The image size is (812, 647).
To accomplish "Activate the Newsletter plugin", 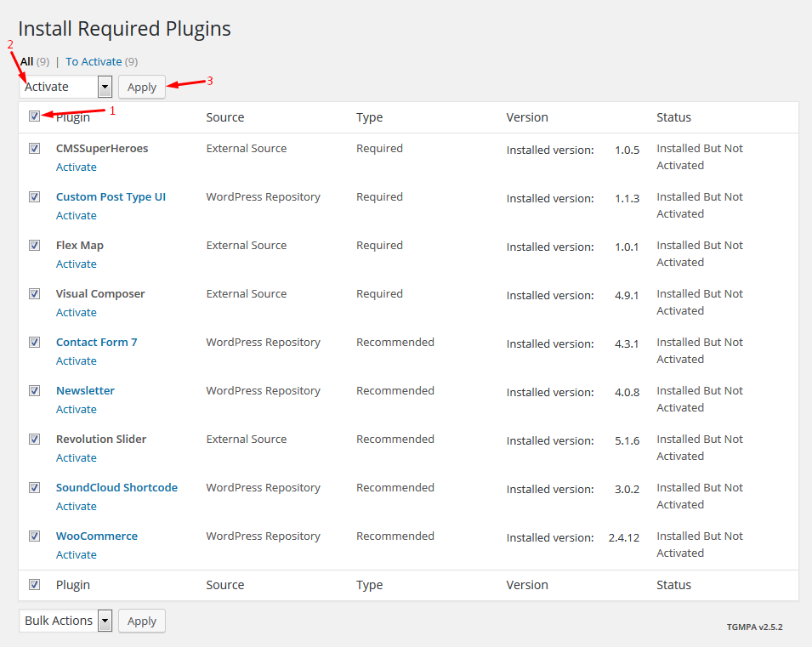I will pyautogui.click(x=77, y=409).
